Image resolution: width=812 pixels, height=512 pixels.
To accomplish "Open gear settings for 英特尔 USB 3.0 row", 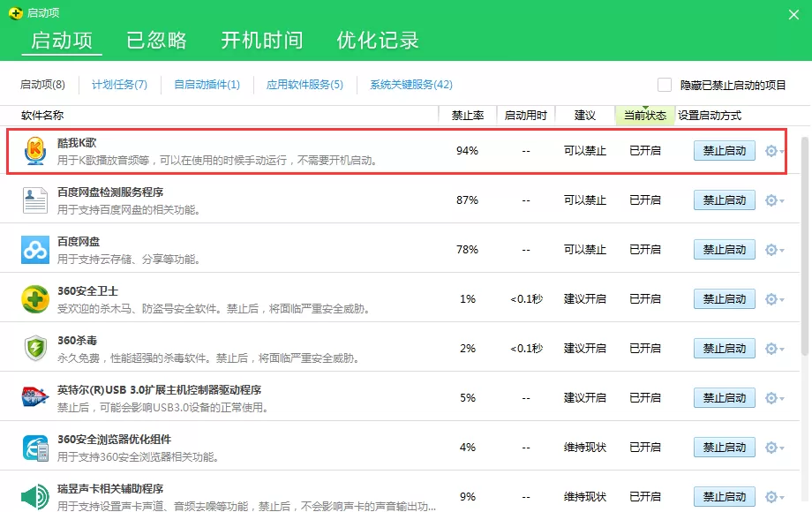I will [774, 398].
